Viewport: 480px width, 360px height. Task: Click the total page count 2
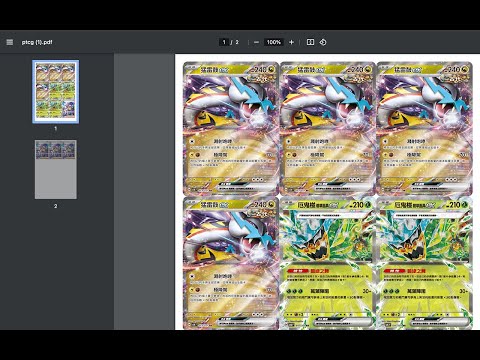point(237,42)
